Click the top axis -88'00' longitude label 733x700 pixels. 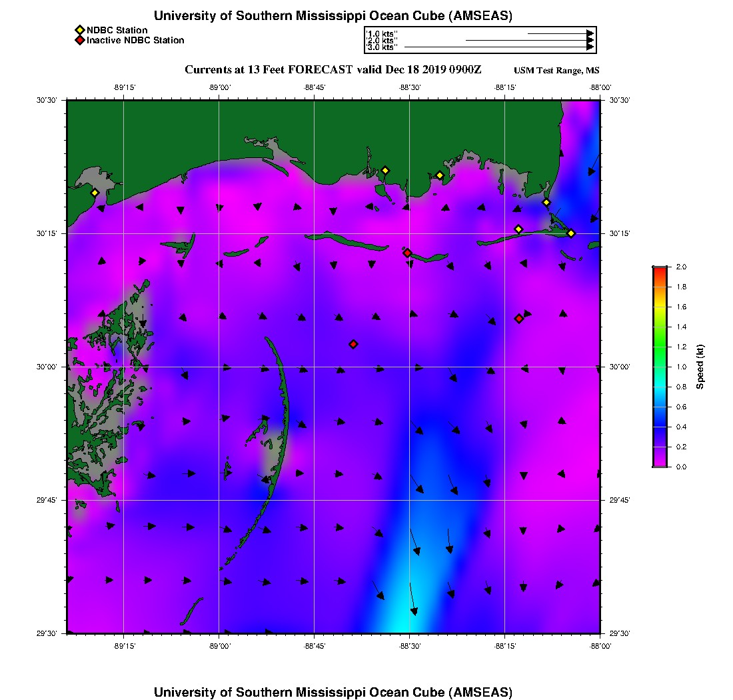coord(600,87)
